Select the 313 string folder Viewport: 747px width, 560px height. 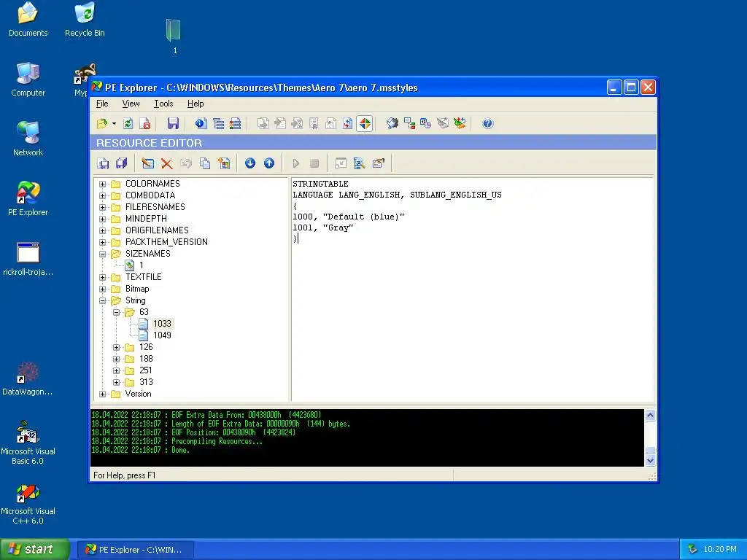coord(146,382)
